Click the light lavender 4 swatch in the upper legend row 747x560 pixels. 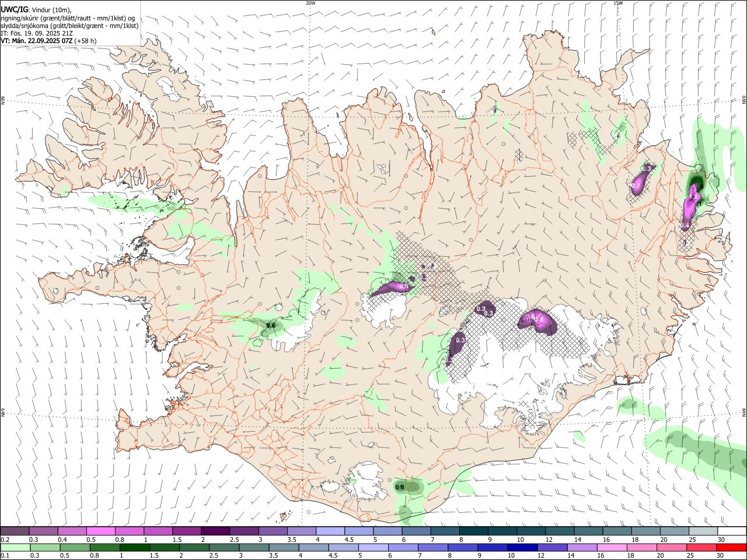pos(330,531)
